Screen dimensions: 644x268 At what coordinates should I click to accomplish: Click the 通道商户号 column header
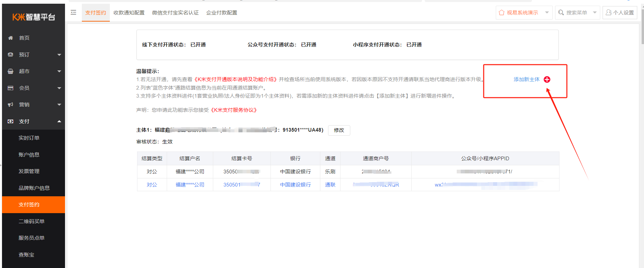[x=376, y=159]
